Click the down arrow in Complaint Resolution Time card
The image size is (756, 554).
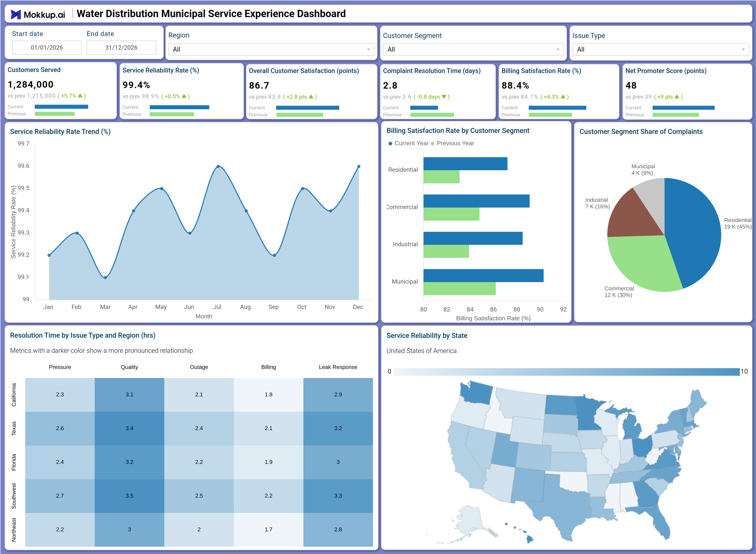[444, 97]
